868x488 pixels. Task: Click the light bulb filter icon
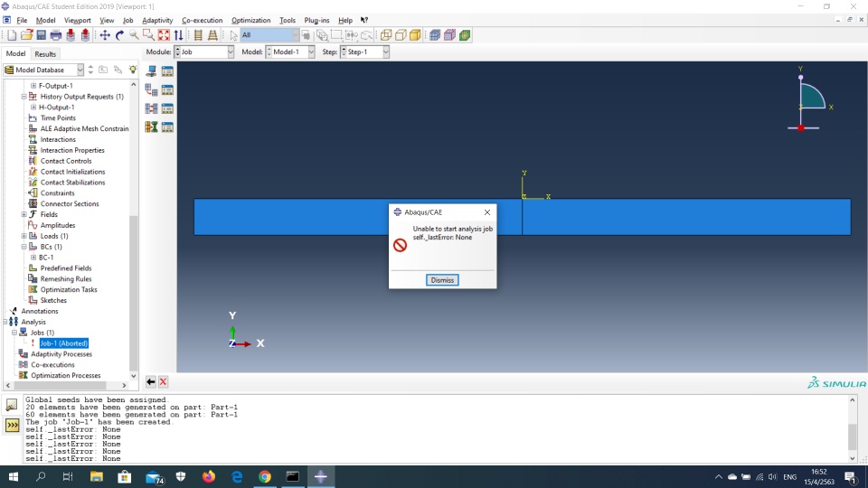133,70
